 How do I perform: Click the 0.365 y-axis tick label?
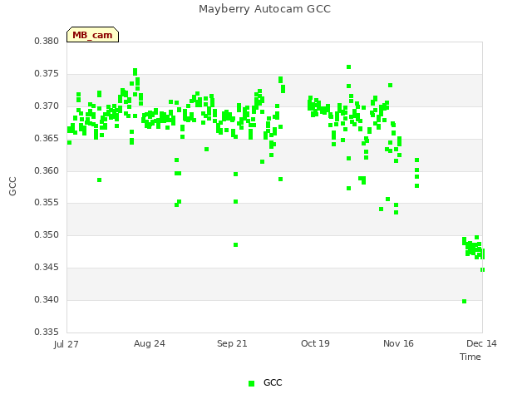(47, 139)
